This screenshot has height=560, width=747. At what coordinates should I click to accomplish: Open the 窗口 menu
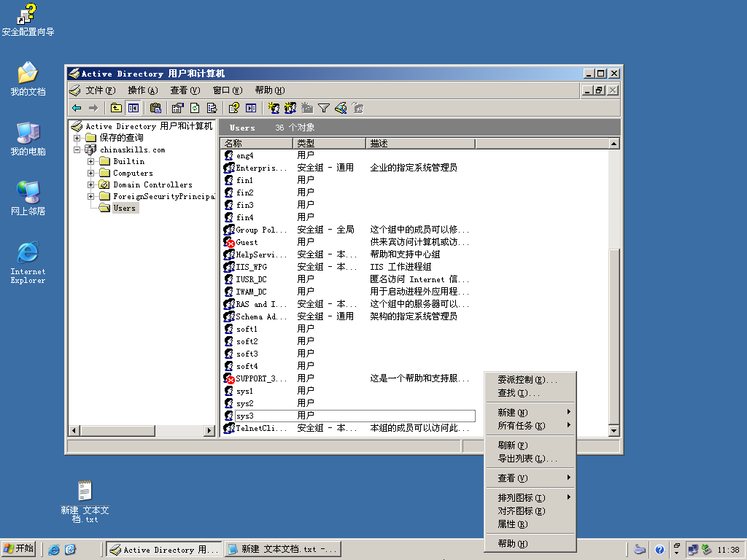228,90
